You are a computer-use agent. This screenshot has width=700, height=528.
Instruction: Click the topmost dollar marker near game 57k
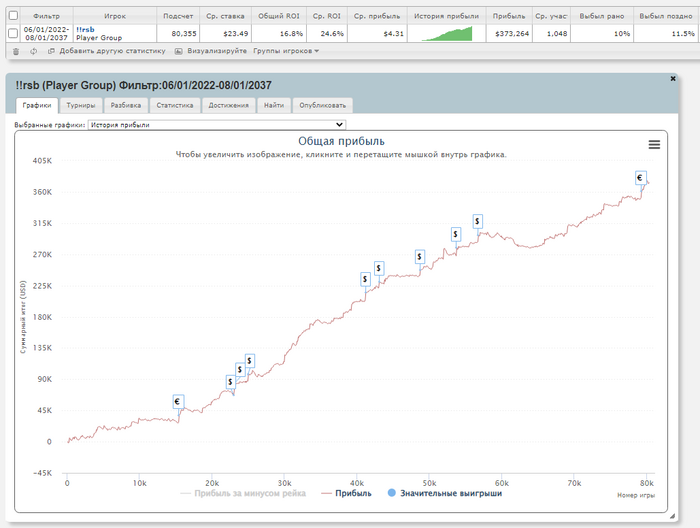tap(478, 221)
